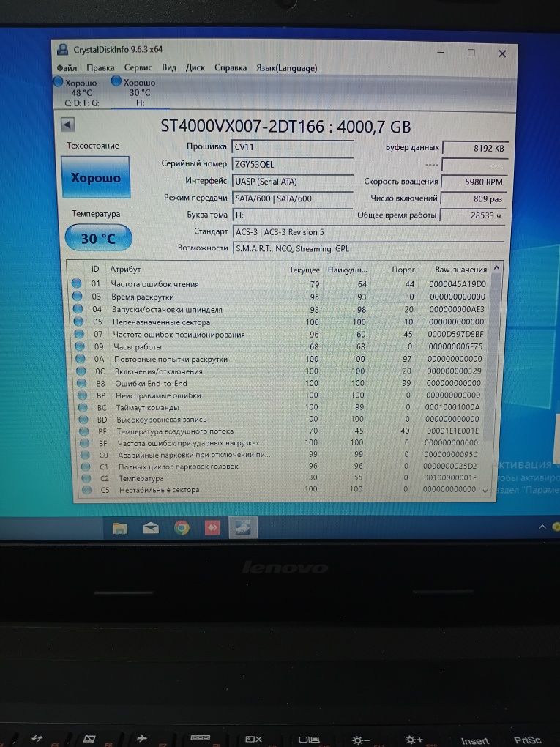
Task: Click the serial number field ZGY53QEL
Action: tap(292, 164)
